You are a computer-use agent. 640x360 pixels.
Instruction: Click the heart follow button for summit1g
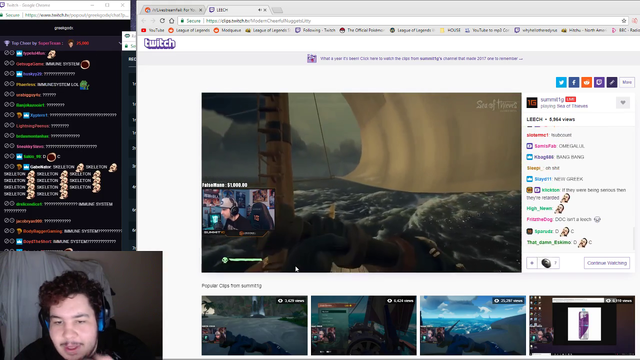pos(623,103)
